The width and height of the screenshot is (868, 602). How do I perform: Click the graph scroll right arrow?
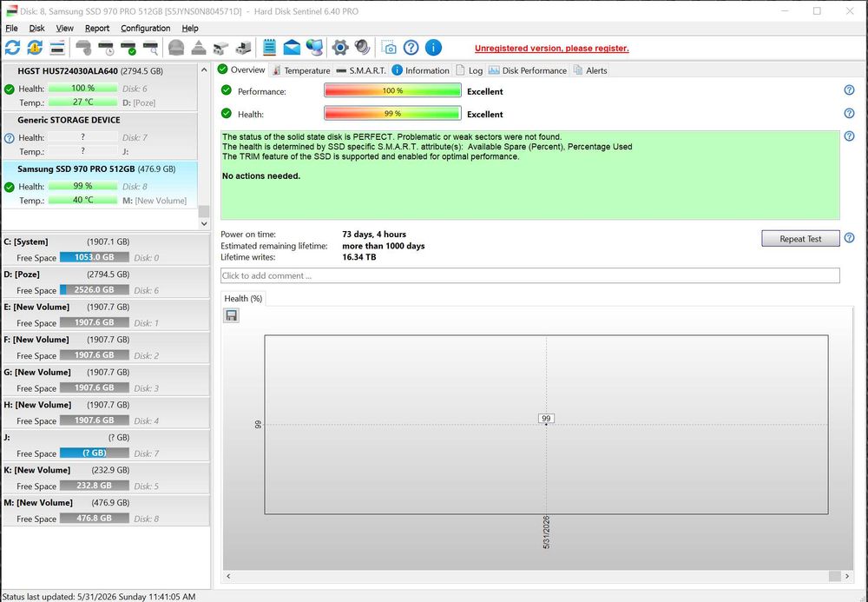click(x=847, y=576)
